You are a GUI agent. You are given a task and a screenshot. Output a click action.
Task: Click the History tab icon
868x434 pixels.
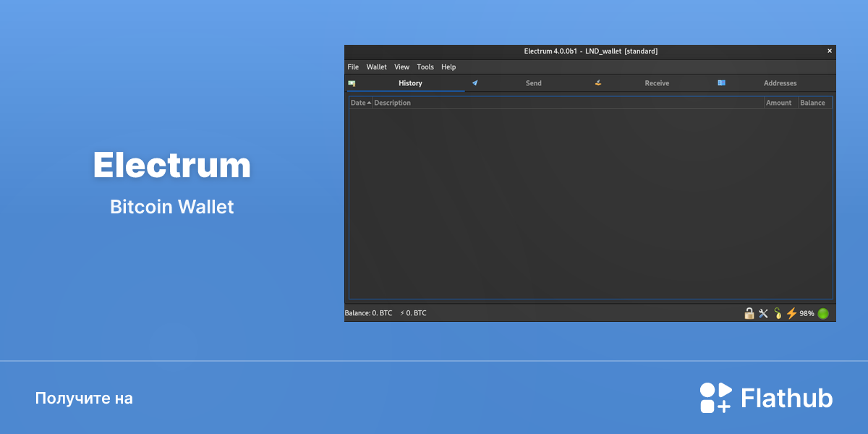[x=352, y=83]
